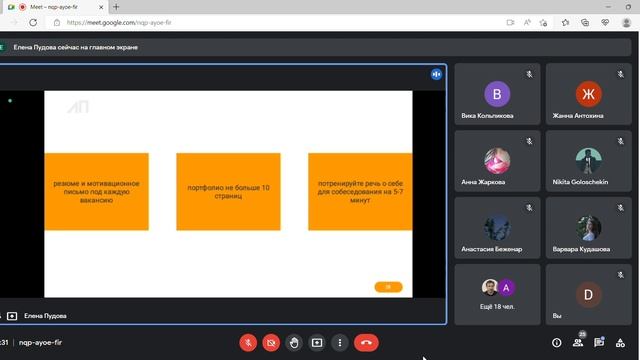Select Вика Колыпикова participant tile
This screenshot has width=640, height=360.
(497, 94)
